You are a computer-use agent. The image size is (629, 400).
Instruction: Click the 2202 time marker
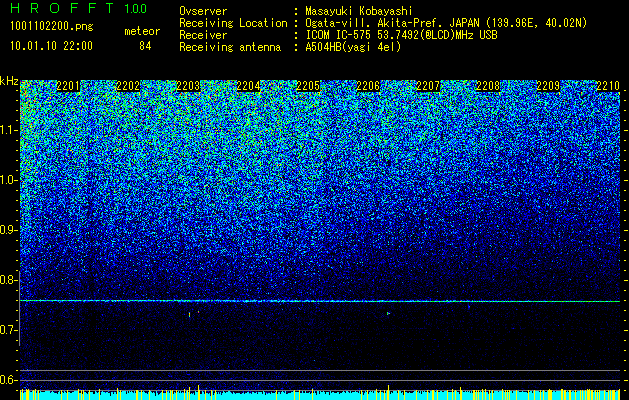click(x=128, y=86)
